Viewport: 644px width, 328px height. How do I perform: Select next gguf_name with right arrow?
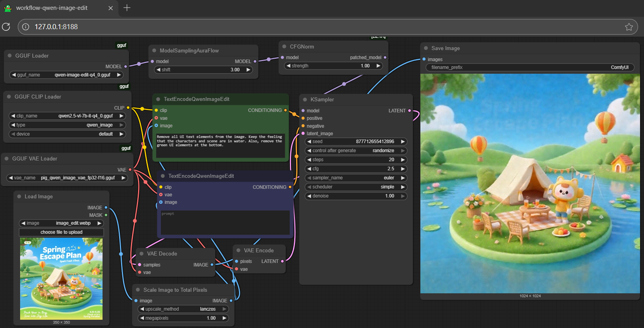point(119,75)
